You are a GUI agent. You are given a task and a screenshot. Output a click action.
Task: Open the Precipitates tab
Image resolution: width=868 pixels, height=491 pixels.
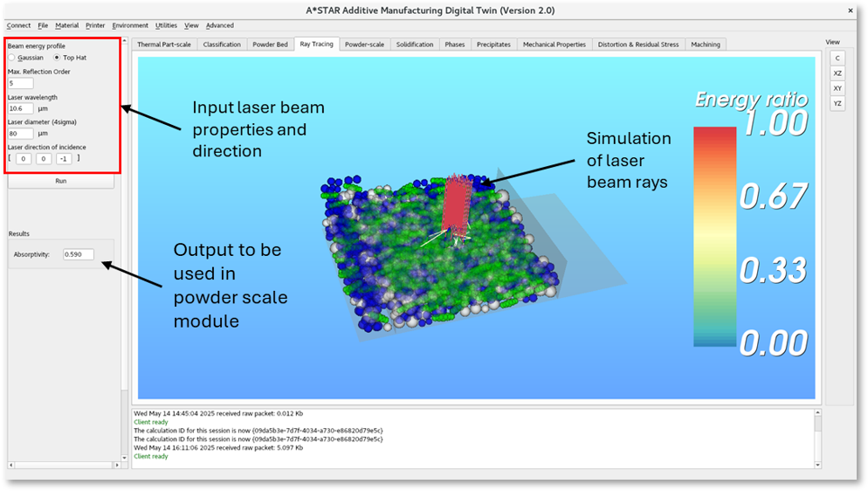pos(493,45)
